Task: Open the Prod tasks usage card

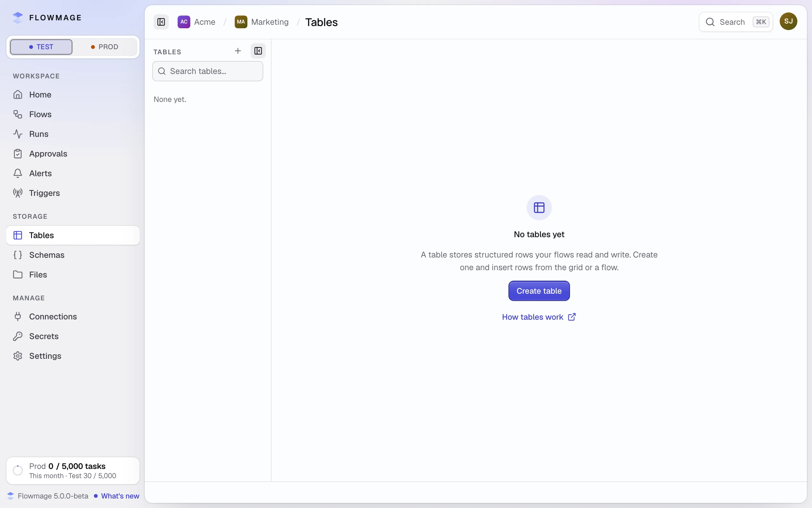Action: point(73,471)
